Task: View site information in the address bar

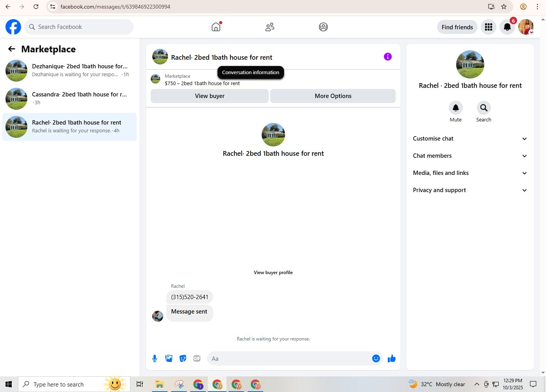Action: tap(53, 7)
